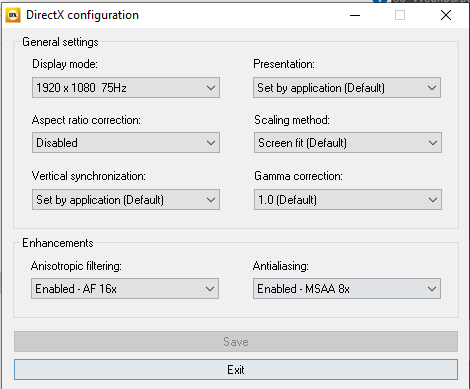
Task: Expand the Aspect ratio correction combo box
Action: point(126,143)
